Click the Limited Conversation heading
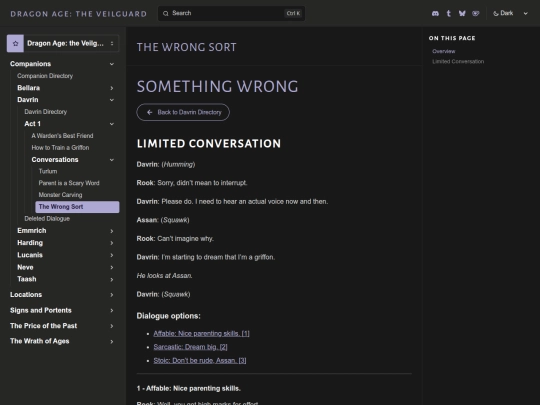The width and height of the screenshot is (540, 405). tap(209, 144)
